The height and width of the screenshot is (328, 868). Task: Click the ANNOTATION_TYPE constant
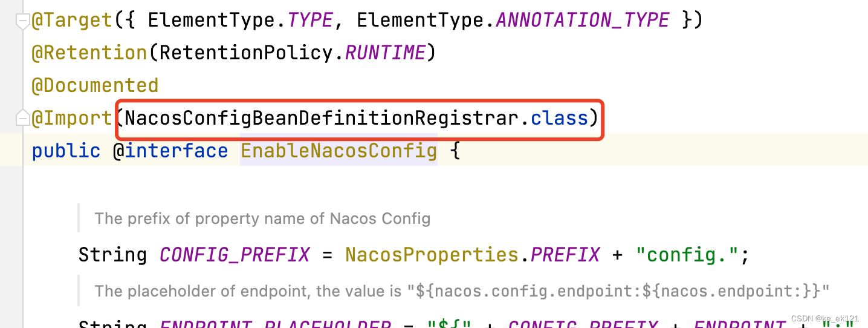click(x=583, y=20)
